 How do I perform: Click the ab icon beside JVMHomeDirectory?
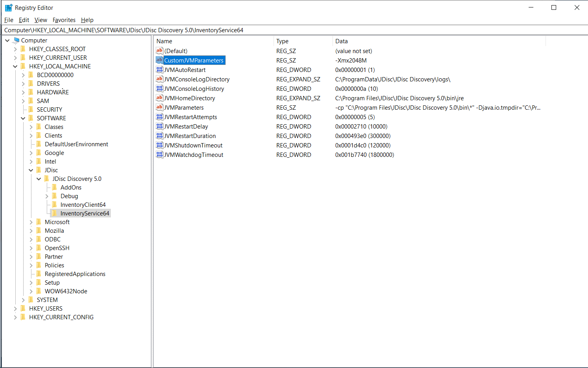point(160,98)
